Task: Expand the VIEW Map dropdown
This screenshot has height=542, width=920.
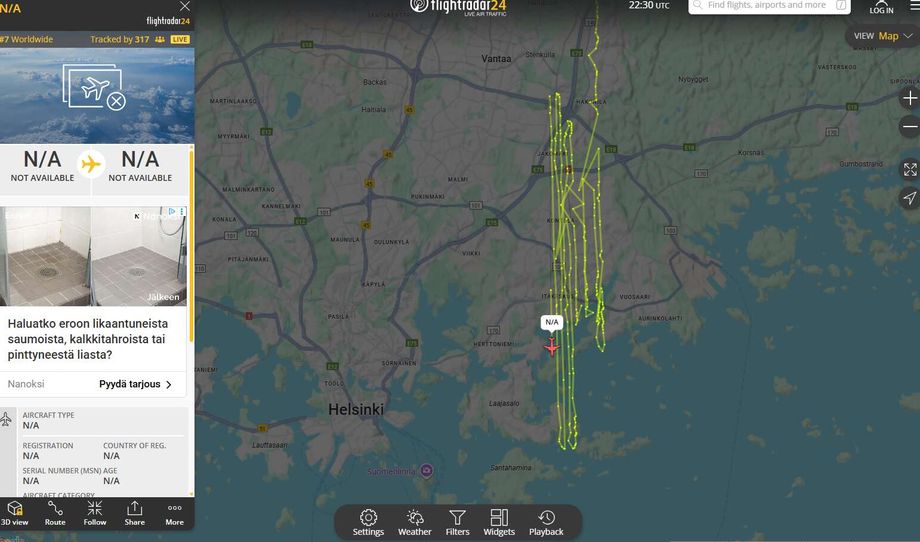Action: 883,36
